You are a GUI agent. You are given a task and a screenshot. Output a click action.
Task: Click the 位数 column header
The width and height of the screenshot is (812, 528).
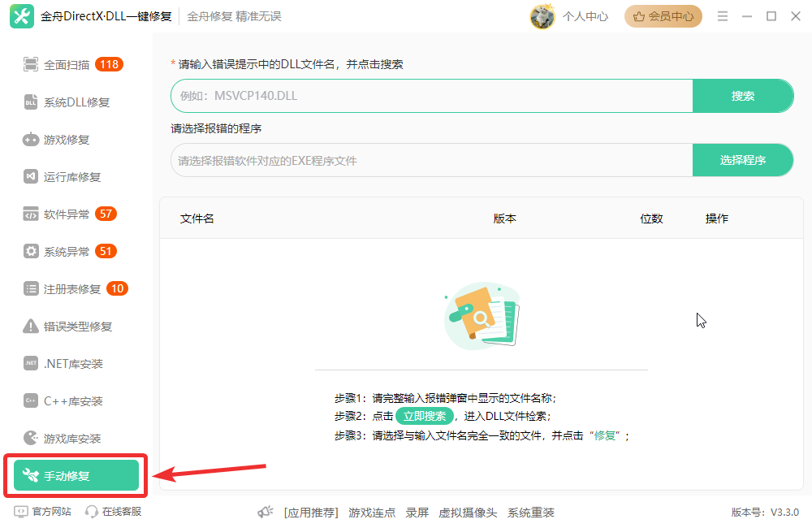pos(651,219)
